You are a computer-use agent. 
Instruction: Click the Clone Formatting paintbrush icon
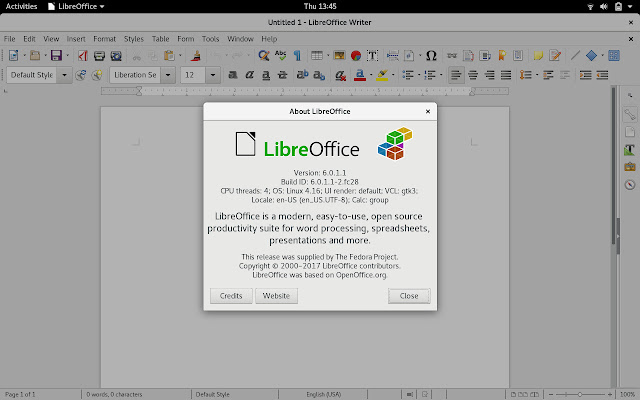coord(196,55)
